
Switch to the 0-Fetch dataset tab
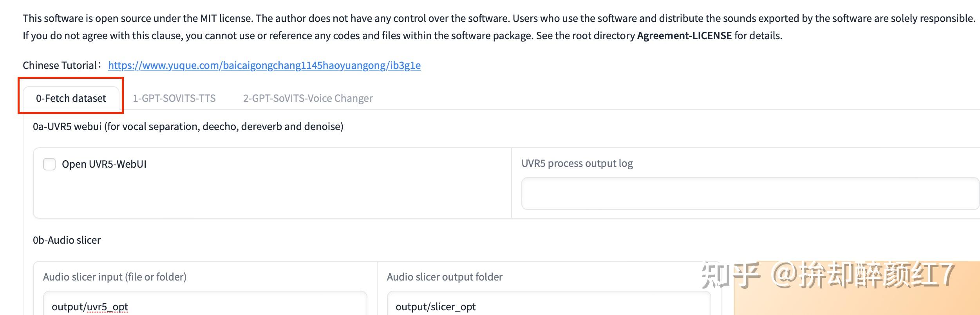71,98
